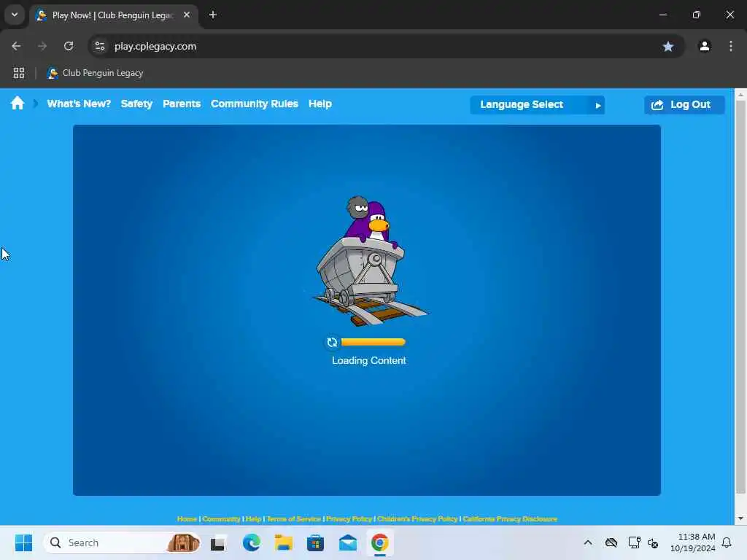Click the browser back arrow
Image resolution: width=747 pixels, height=560 pixels.
click(x=16, y=46)
